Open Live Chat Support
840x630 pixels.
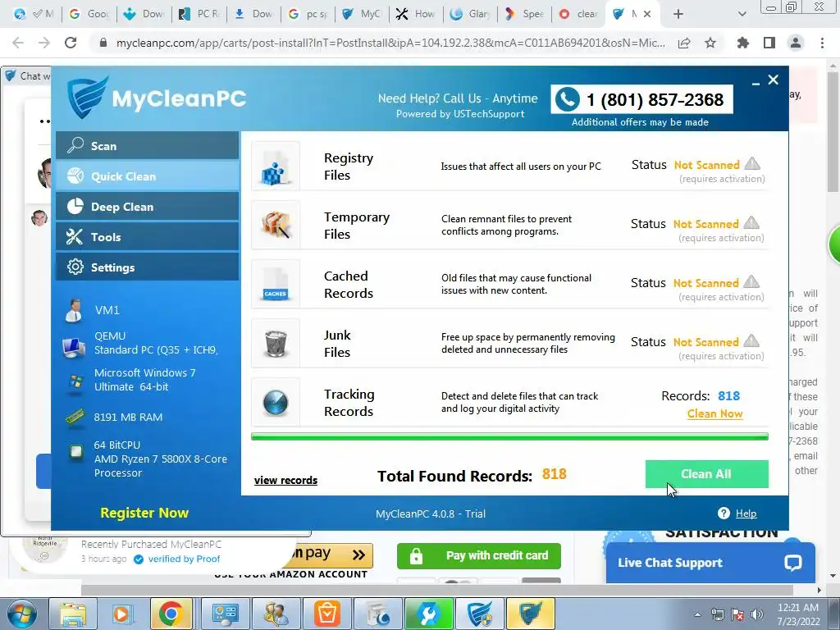pos(710,563)
